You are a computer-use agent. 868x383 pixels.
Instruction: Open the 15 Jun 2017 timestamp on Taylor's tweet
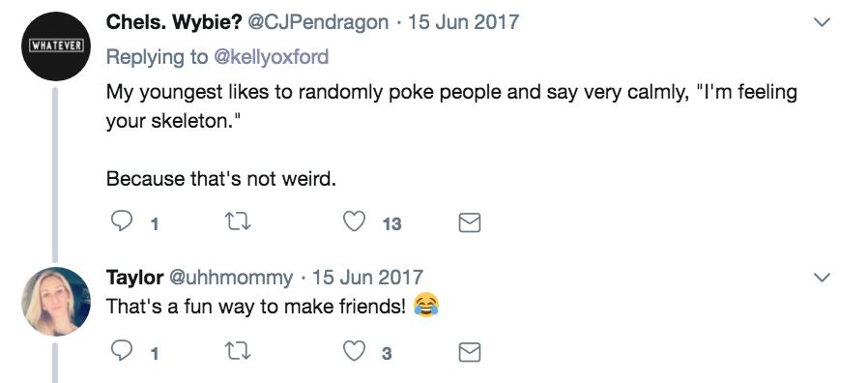tap(367, 278)
